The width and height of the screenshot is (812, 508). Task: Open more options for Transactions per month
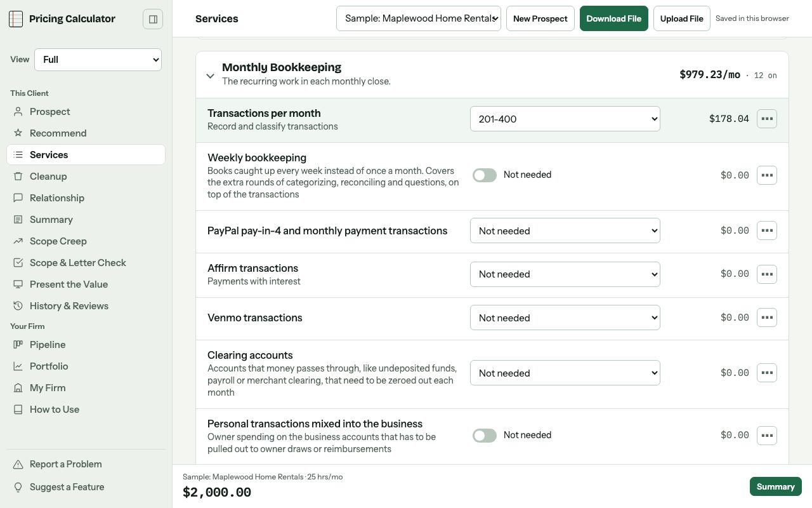pyautogui.click(x=767, y=119)
